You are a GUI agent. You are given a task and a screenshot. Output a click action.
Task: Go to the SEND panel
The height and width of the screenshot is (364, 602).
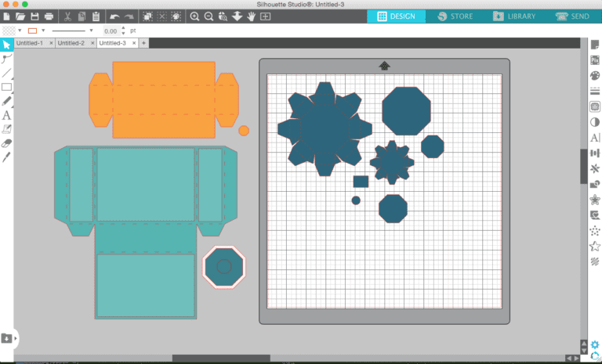pyautogui.click(x=572, y=16)
